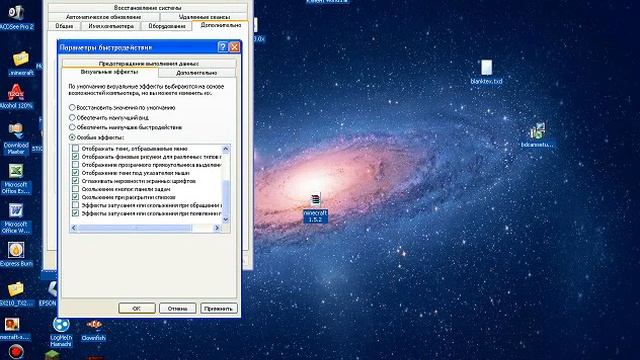This screenshot has width=640, height=360.
Task: Uncheck 'Отображение тени под указателем мыши'
Action: (x=76, y=173)
